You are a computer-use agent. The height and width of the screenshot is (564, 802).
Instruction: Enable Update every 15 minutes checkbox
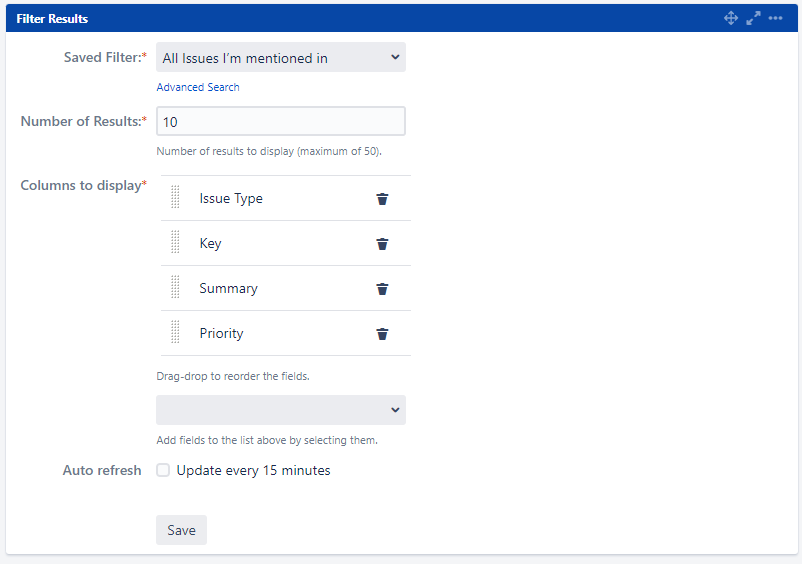163,470
